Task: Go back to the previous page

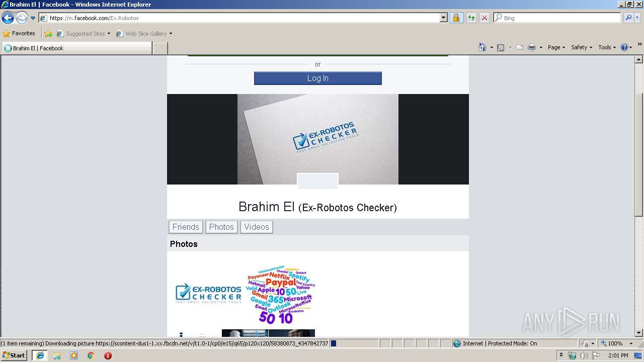Action: (8, 18)
